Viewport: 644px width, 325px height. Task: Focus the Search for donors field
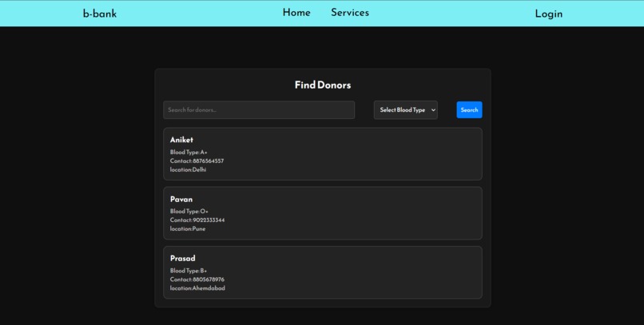point(259,110)
